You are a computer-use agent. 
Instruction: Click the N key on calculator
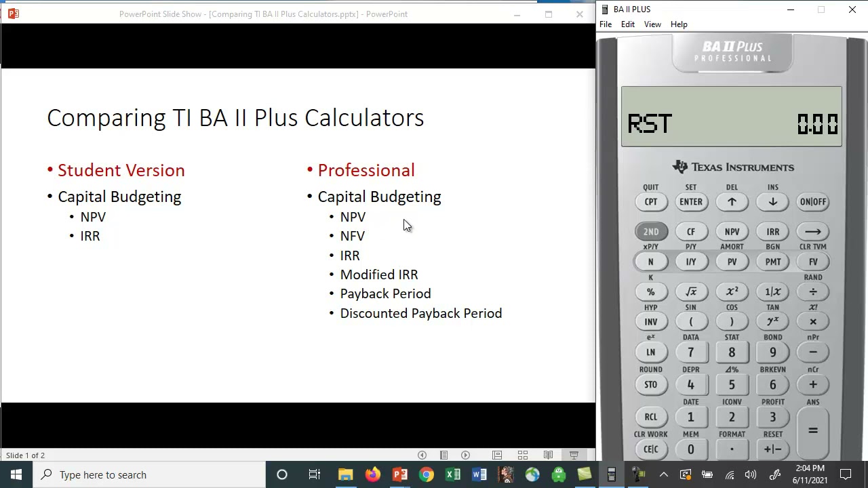tap(650, 262)
